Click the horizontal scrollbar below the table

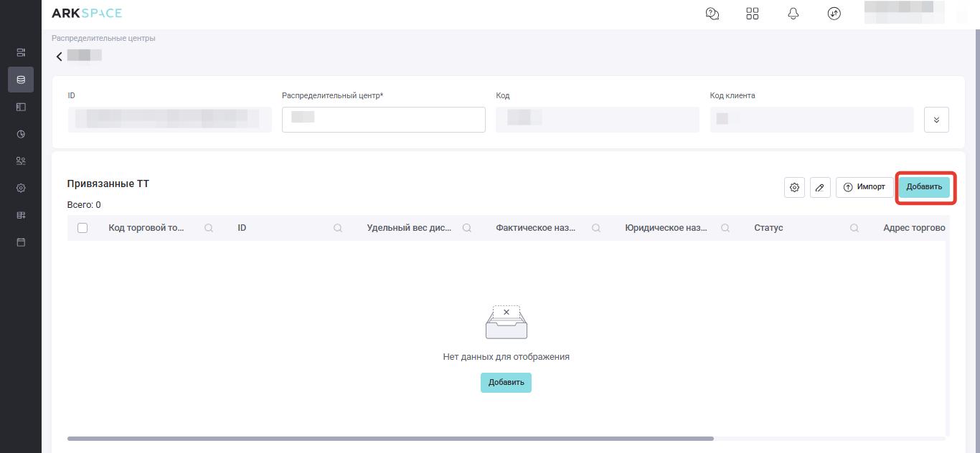pyautogui.click(x=390, y=438)
